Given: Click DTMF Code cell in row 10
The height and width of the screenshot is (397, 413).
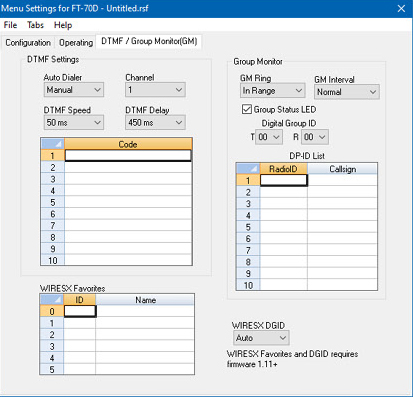Looking at the screenshot, I should [x=128, y=260].
